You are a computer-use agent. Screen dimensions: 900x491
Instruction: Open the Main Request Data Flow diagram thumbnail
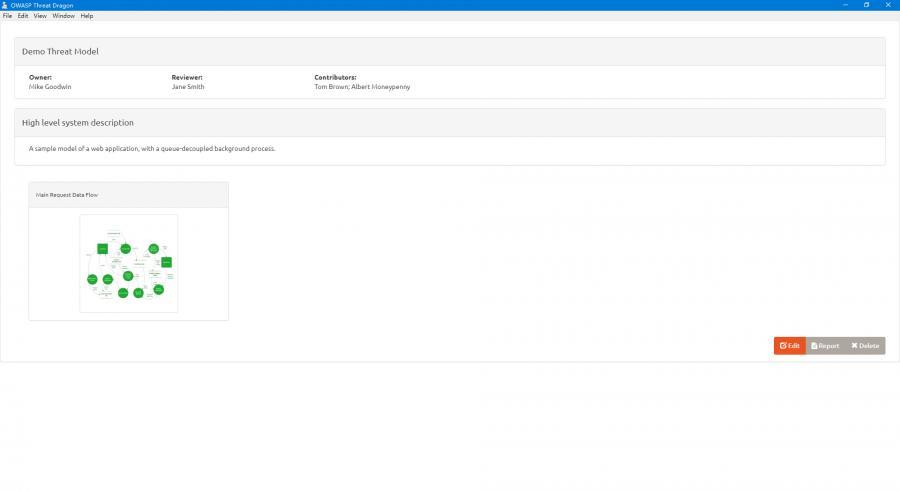click(x=128, y=263)
